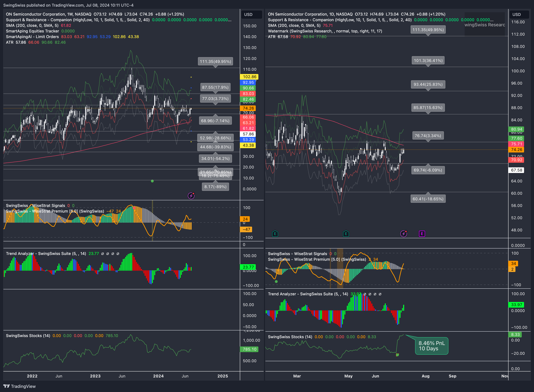Click the green 23.77 Trend Analyzer value label

pyautogui.click(x=248, y=267)
